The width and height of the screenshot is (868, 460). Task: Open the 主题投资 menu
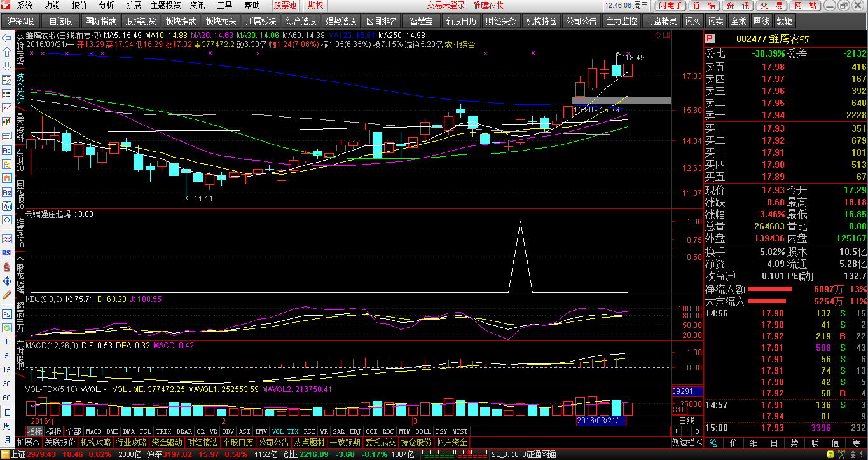(x=165, y=5)
